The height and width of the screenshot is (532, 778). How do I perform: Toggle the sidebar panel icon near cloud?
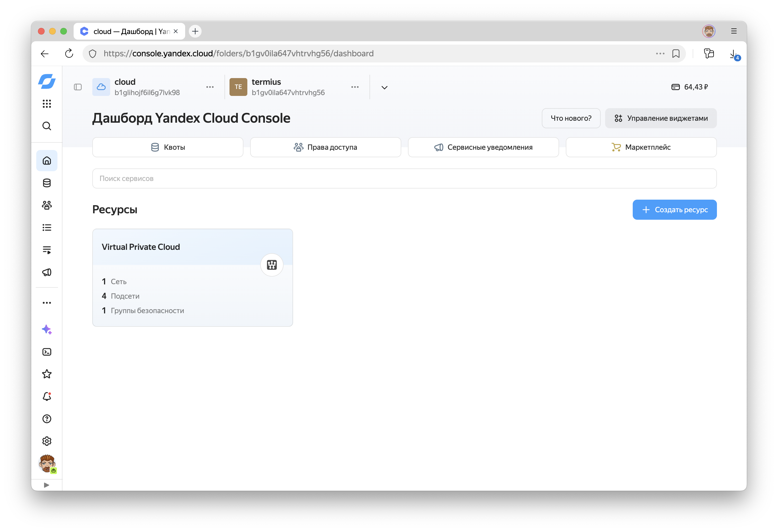pos(78,87)
